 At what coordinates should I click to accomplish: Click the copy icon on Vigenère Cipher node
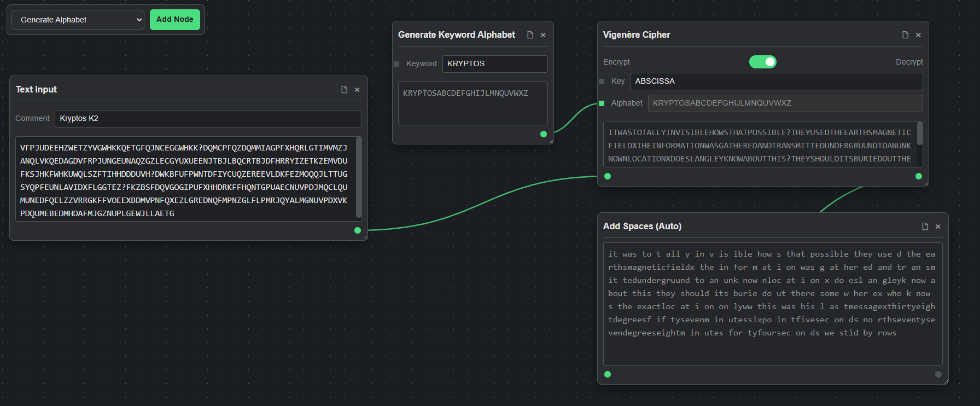coord(905,35)
